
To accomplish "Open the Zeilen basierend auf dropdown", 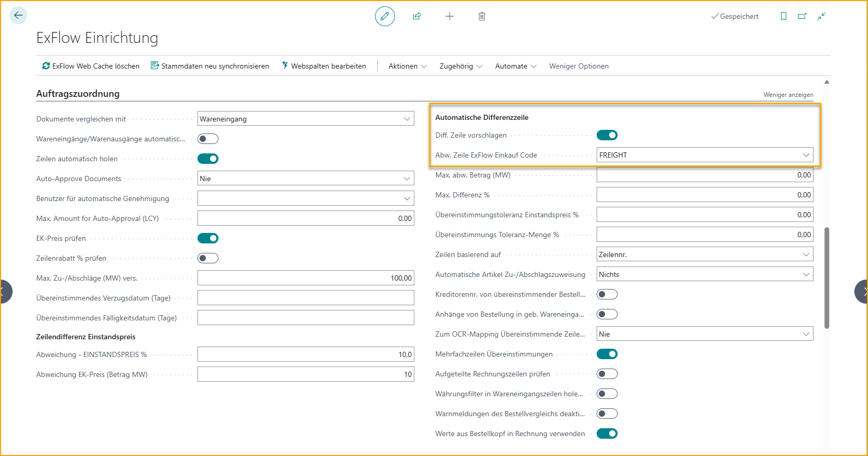I will [x=705, y=254].
